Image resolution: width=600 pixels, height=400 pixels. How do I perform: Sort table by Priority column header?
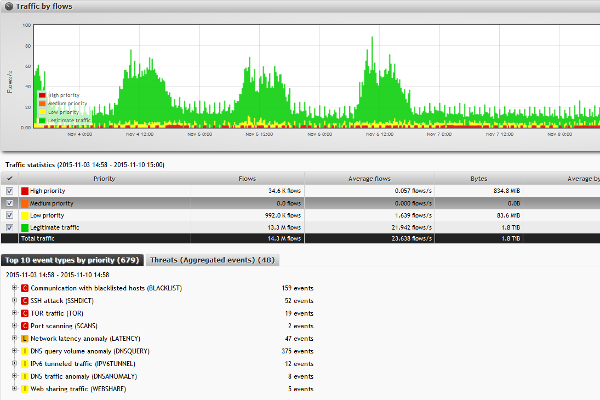tap(104, 178)
